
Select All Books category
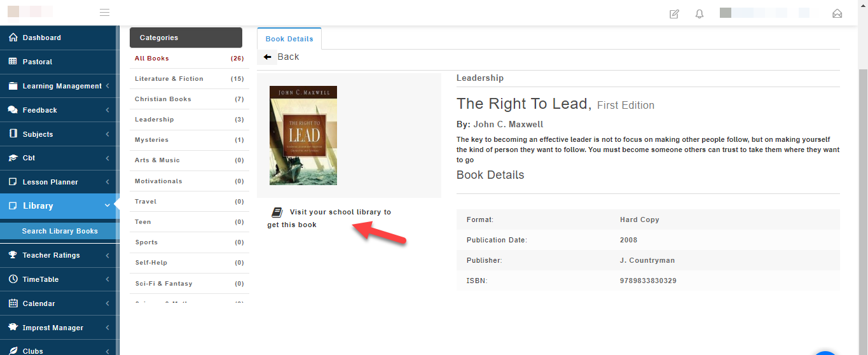coord(189,59)
